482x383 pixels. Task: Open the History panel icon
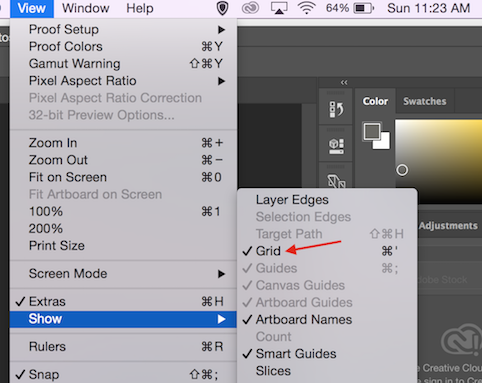336,109
